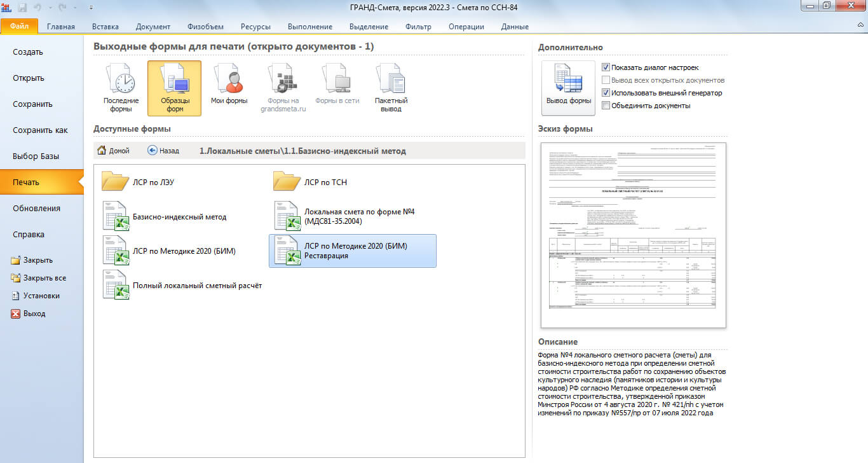This screenshot has width=868, height=463.
Task: Switch to the Ресурсы ribbon tab
Action: pos(255,27)
